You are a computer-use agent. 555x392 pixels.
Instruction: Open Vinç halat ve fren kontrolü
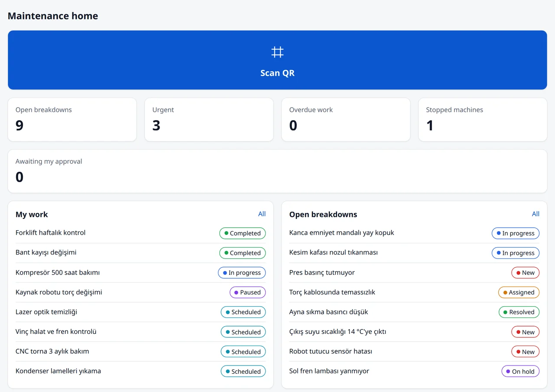coord(140,332)
